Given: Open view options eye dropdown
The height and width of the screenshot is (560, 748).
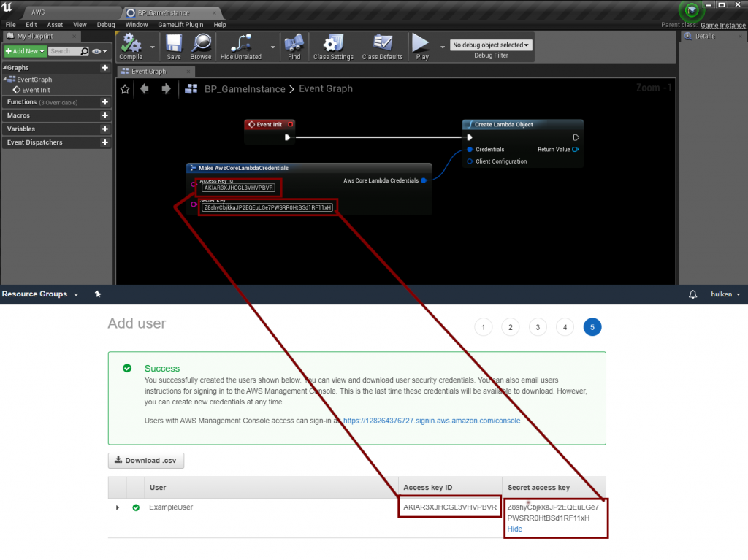Looking at the screenshot, I should tap(99, 51).
